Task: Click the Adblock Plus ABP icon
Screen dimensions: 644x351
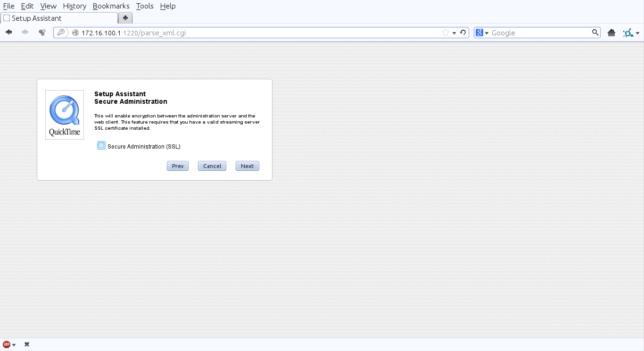Action: tap(7, 344)
